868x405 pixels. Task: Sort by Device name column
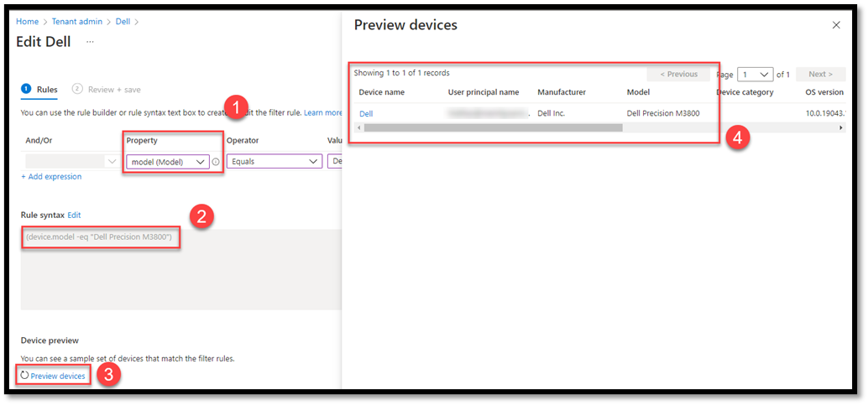pos(381,92)
